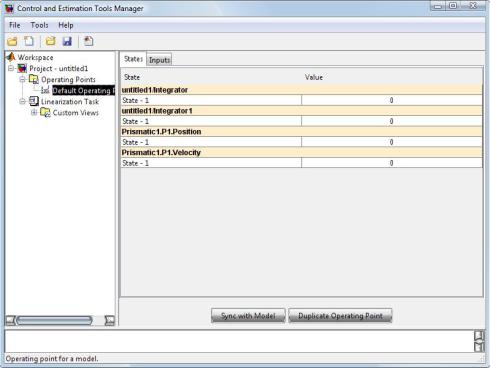Click the status bar text Operating point for a model

(x=52, y=359)
